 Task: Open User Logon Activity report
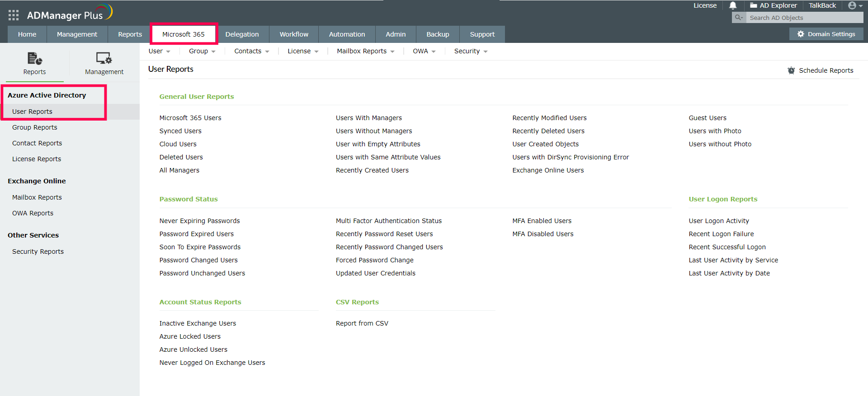719,221
